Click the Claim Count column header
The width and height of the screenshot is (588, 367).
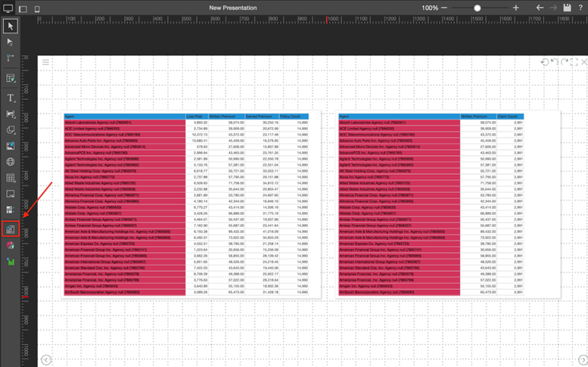(510, 117)
